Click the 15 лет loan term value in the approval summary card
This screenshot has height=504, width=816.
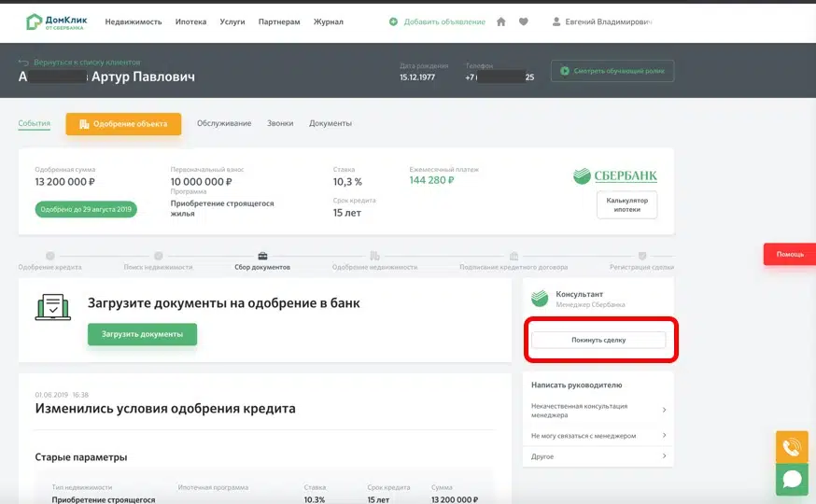(347, 213)
